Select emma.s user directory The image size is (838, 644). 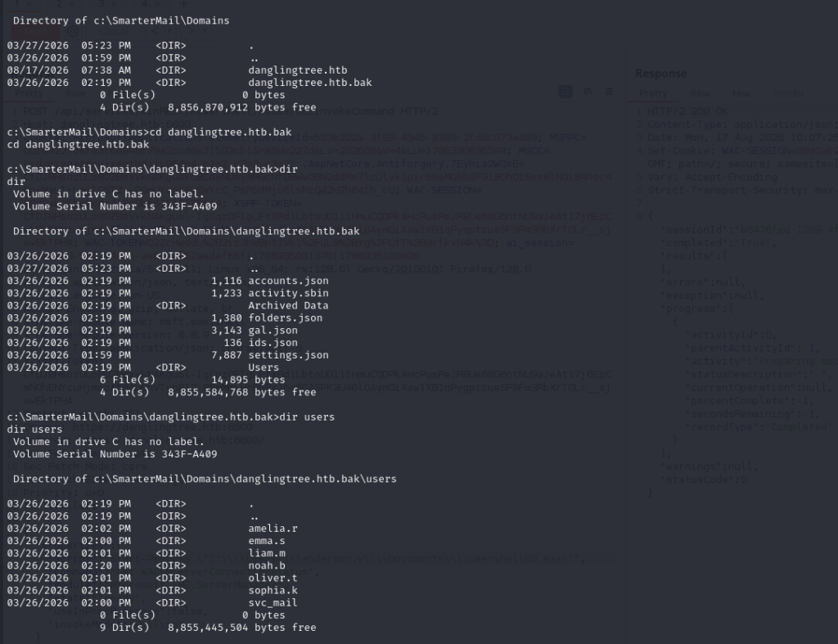(x=267, y=540)
